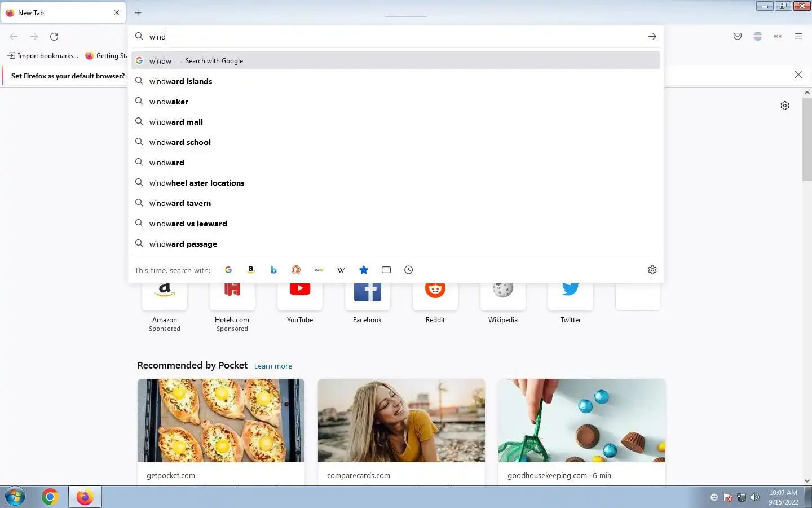The image size is (812, 508).
Task: Open the network status tray icon
Action: click(x=741, y=497)
